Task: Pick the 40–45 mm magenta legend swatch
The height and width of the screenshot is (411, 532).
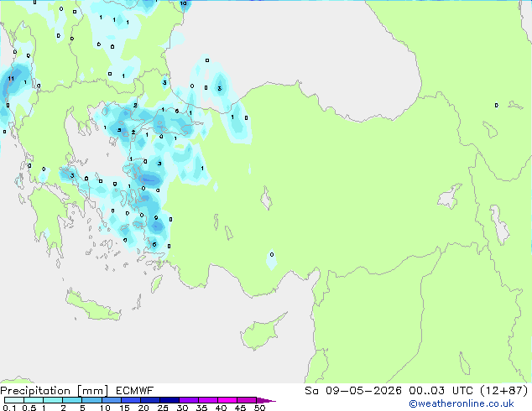Action: (227, 400)
